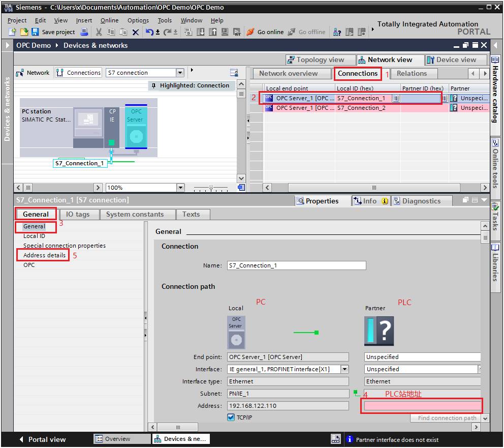Open the S7 connection type dropdown
This screenshot has width=504, height=448.
click(180, 73)
